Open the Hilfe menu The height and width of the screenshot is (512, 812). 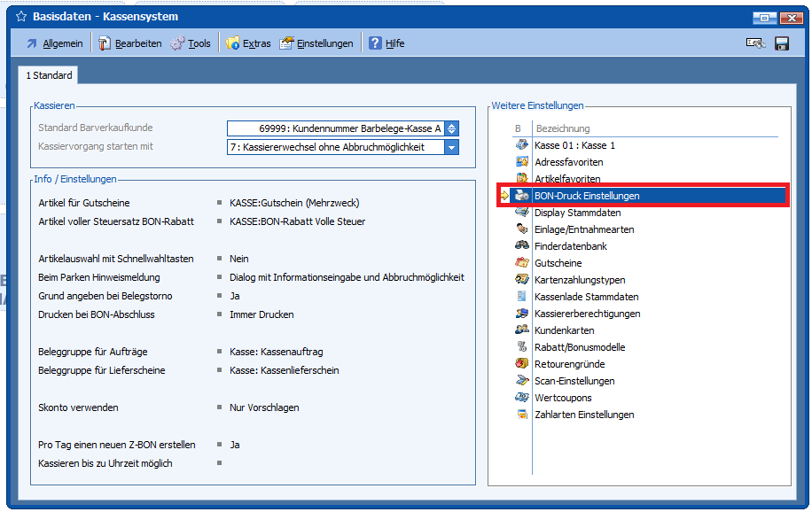click(x=386, y=43)
